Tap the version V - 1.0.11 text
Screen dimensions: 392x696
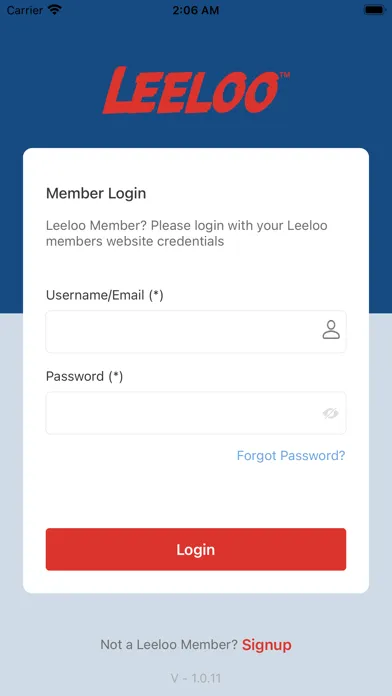tap(196, 678)
